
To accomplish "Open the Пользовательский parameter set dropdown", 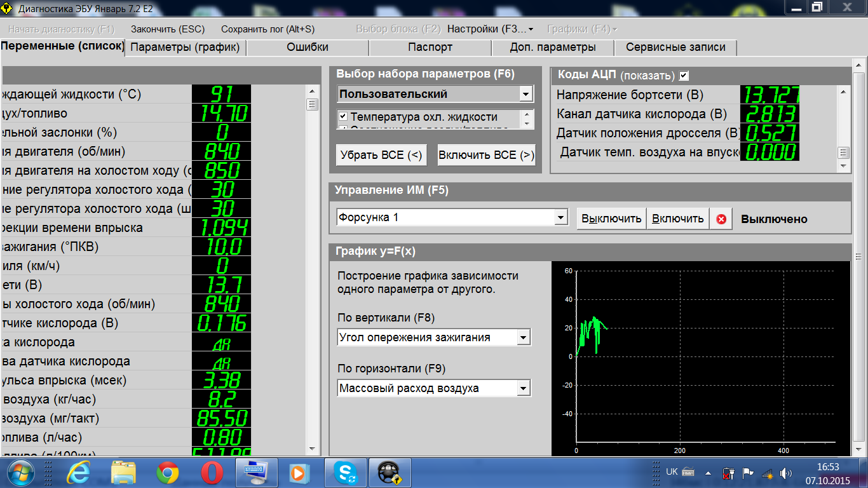I will tap(526, 94).
